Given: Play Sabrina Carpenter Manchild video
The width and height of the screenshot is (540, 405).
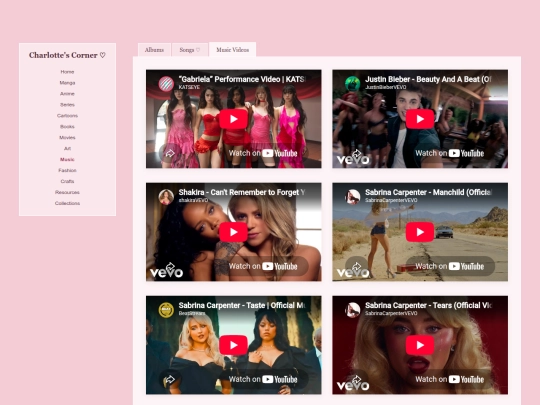Looking at the screenshot, I should coord(420,232).
